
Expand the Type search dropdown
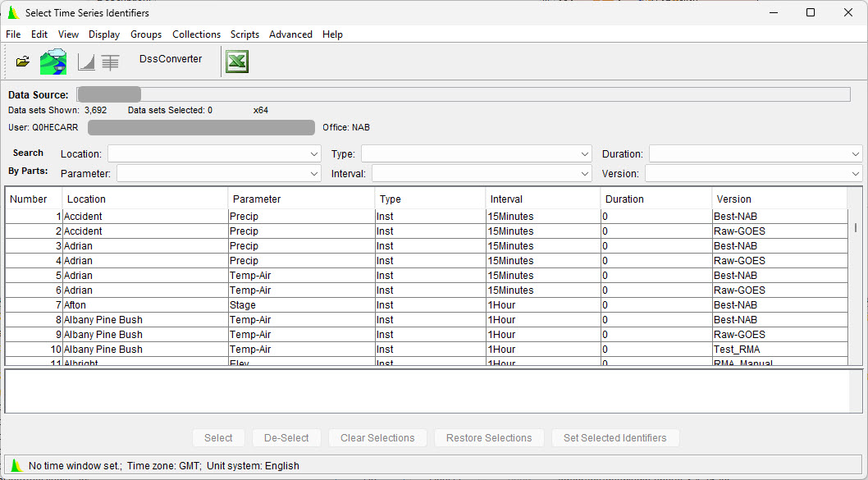pyautogui.click(x=585, y=154)
